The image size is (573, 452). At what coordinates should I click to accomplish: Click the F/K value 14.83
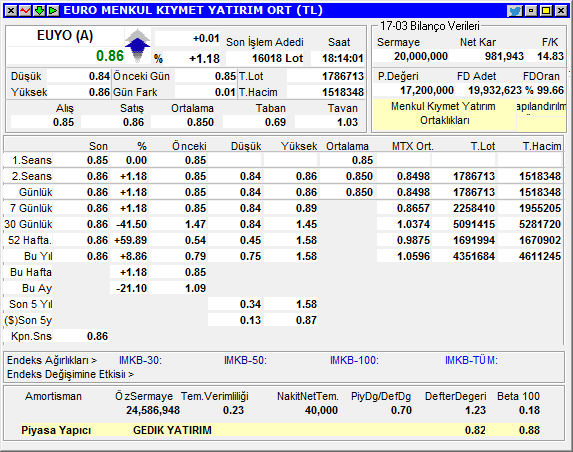550,56
